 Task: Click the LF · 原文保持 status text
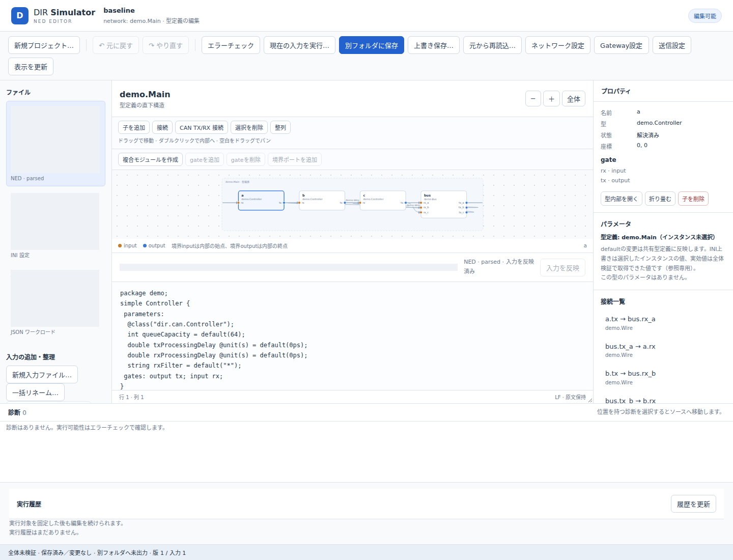pyautogui.click(x=571, y=397)
